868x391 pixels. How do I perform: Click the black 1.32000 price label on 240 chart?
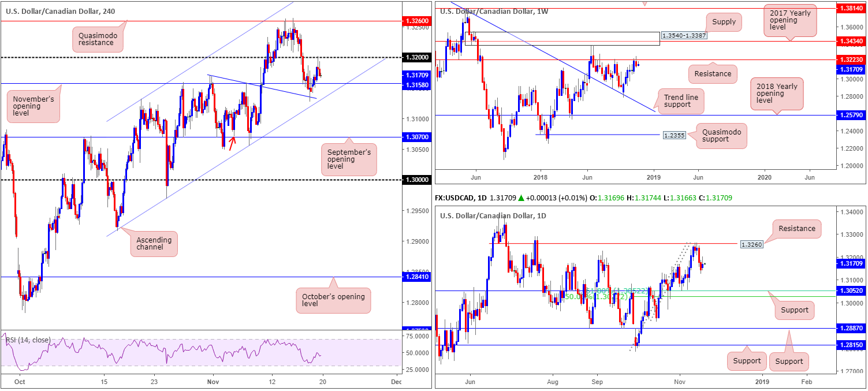(416, 57)
